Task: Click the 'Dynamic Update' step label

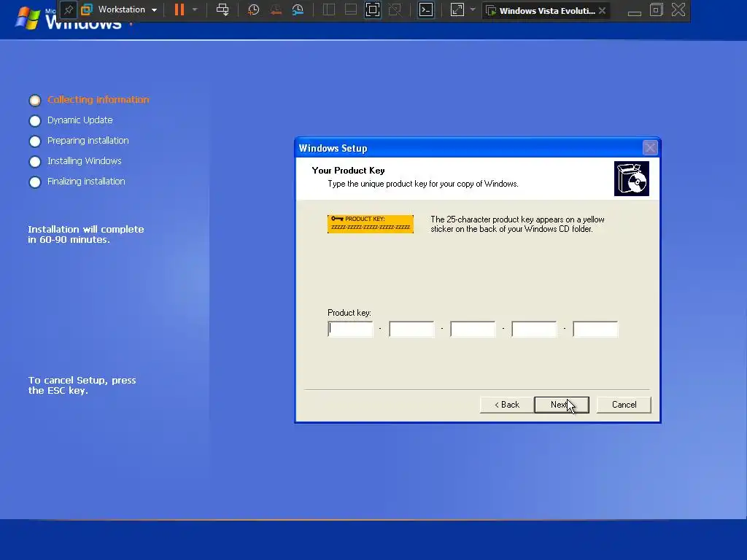Action: 80,120
